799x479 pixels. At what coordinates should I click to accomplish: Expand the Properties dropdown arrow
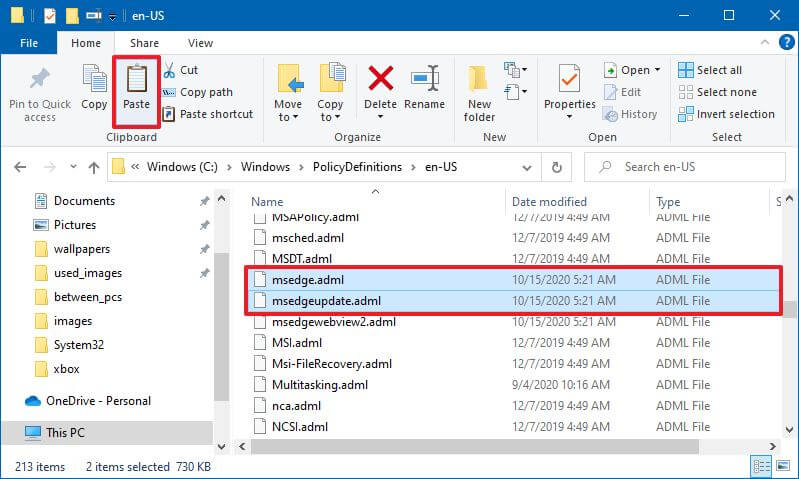(569, 117)
